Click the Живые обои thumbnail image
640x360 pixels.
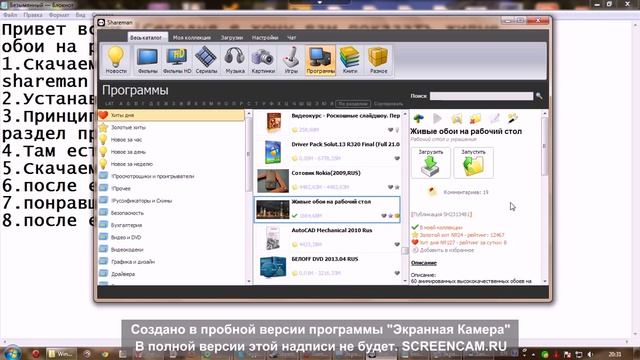[x=273, y=209]
